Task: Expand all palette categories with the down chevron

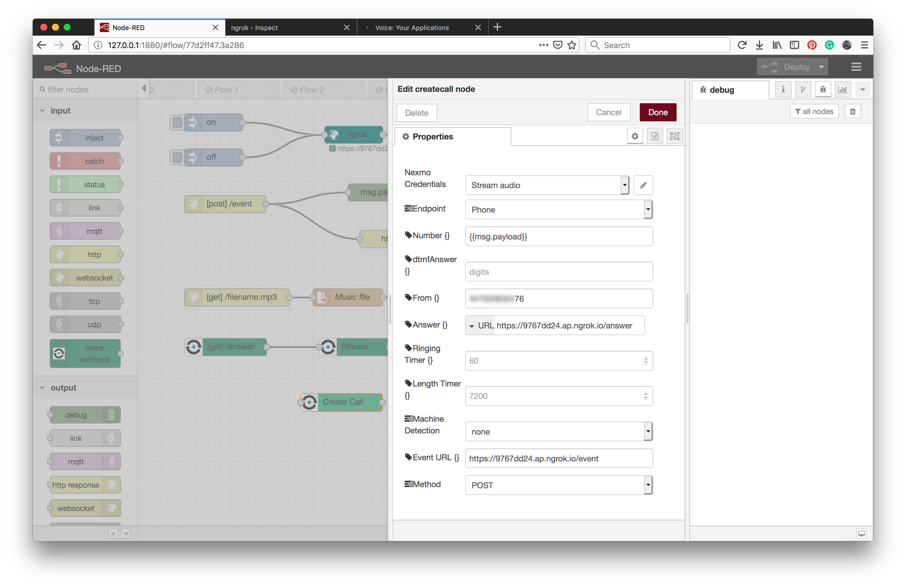Action: coord(126,534)
